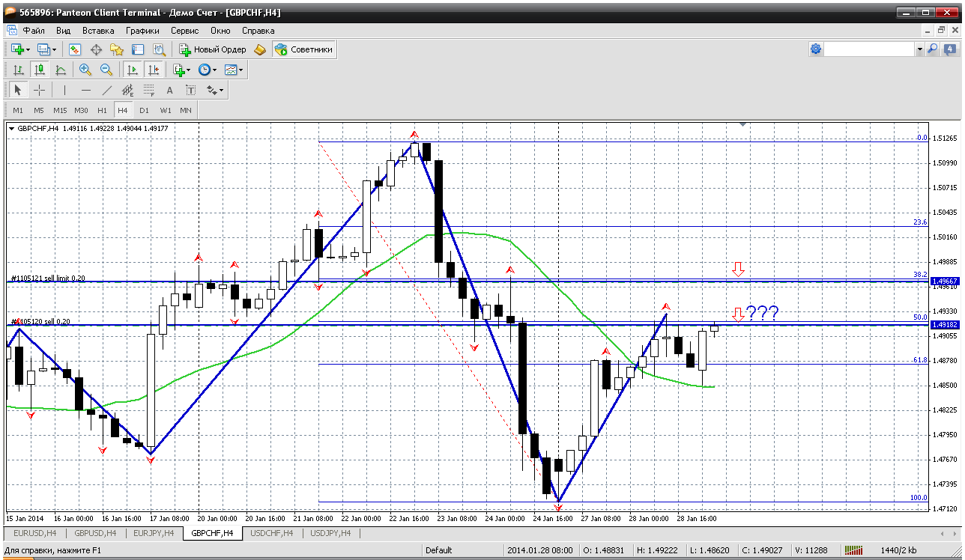Launch MetaEditor yellow book icon
965x560 pixels.
[260, 49]
